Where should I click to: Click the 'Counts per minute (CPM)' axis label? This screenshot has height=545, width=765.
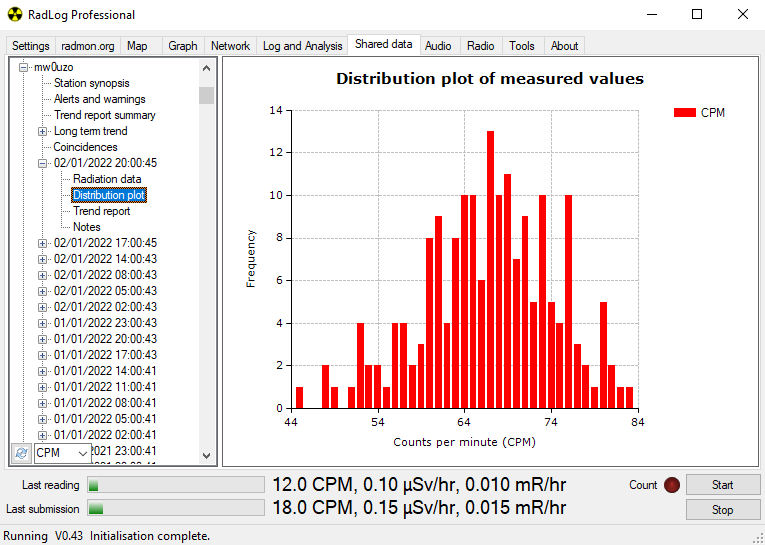pos(464,442)
